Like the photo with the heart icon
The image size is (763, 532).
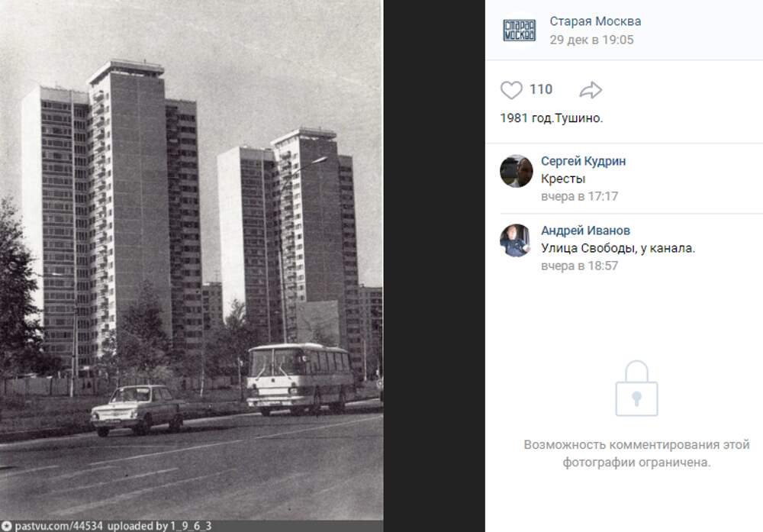tap(511, 90)
